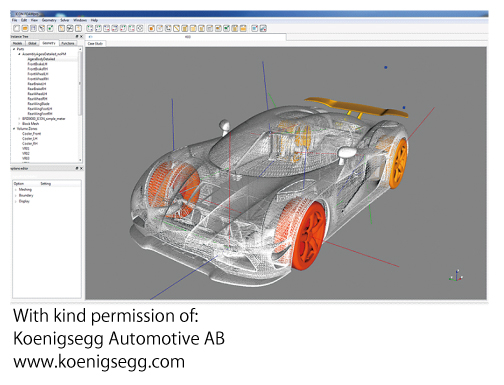Select the RearWheelLH part
The width and height of the screenshot is (504, 385).
37,94
